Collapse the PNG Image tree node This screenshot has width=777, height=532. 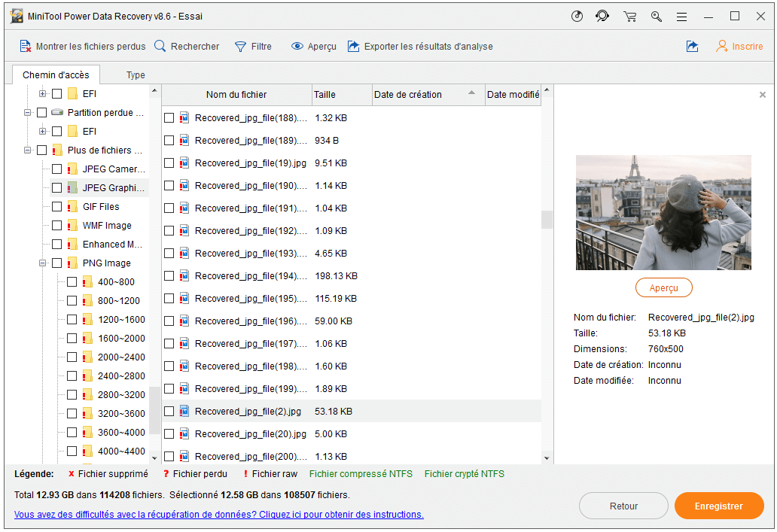click(x=43, y=263)
